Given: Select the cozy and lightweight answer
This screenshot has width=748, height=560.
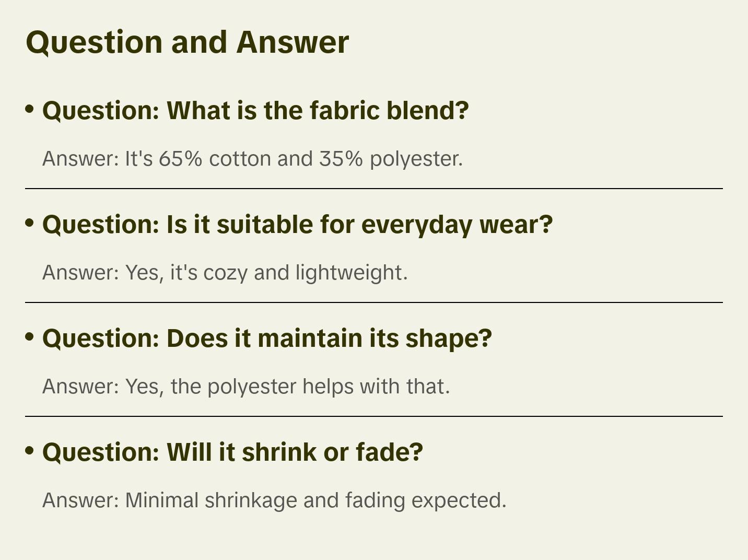Looking at the screenshot, I should (x=225, y=273).
